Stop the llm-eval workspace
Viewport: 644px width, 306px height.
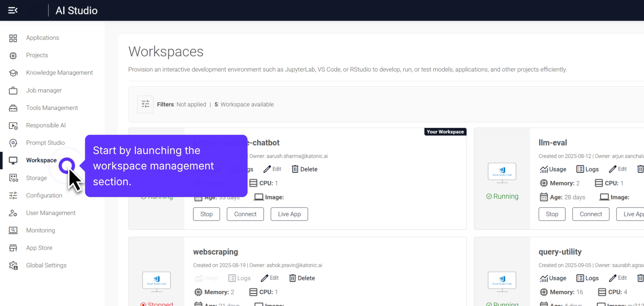pos(552,214)
